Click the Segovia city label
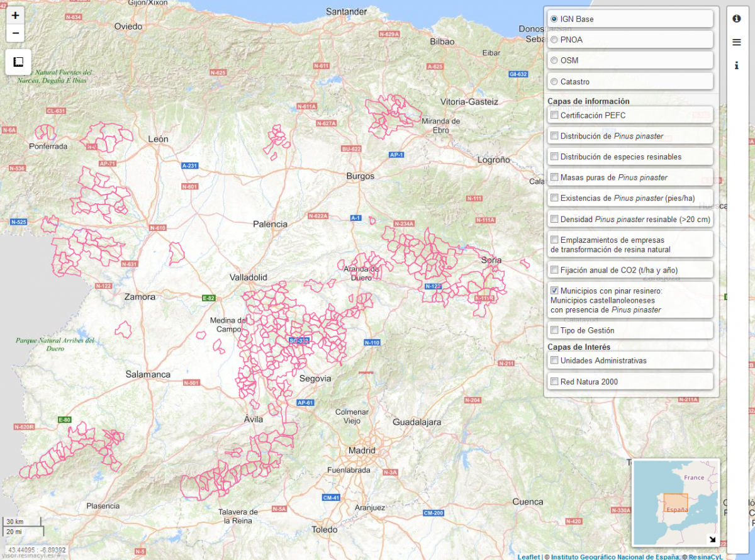Image resolution: width=755 pixels, height=560 pixels. [315, 378]
